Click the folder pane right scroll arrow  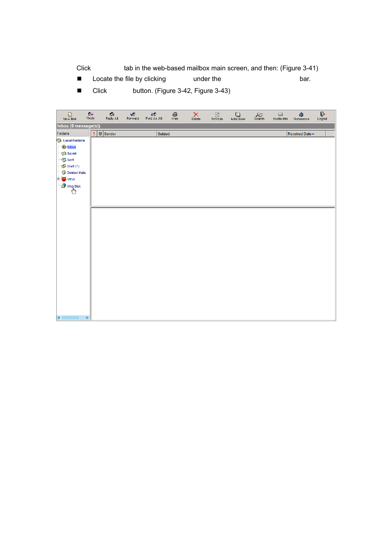87,318
